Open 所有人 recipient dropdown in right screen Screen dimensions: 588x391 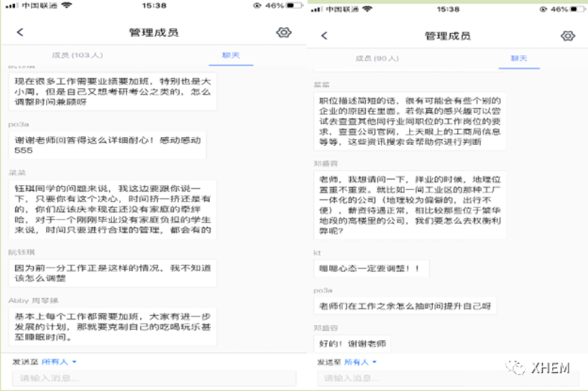point(361,362)
